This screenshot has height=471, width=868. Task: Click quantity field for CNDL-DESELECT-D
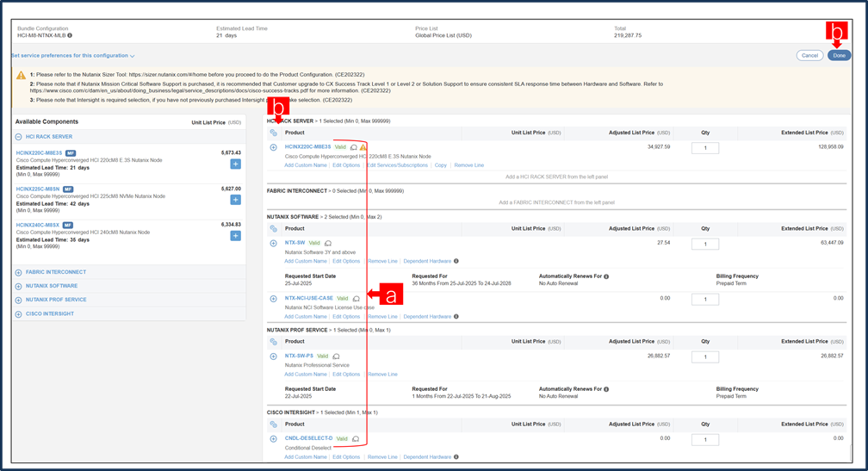(705, 439)
